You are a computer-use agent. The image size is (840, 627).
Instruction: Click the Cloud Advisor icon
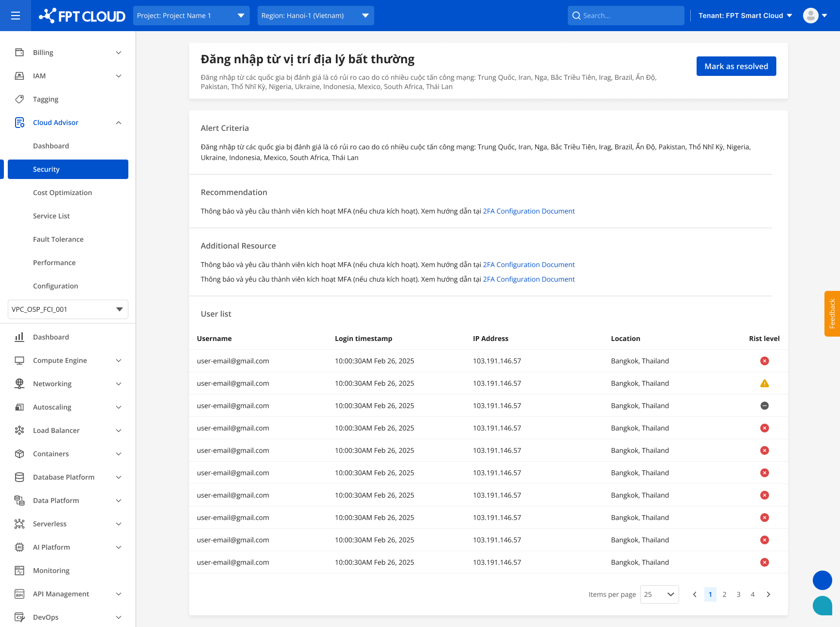[19, 123]
